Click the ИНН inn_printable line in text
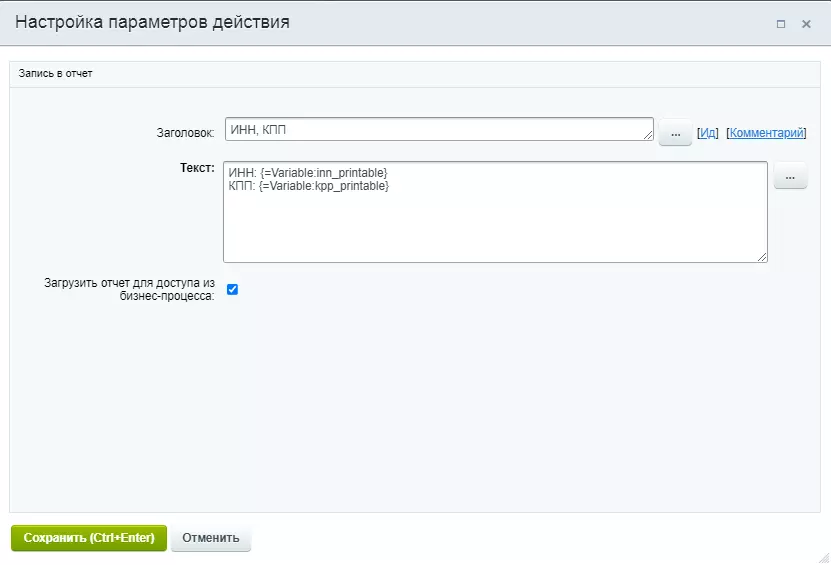 tap(308, 173)
